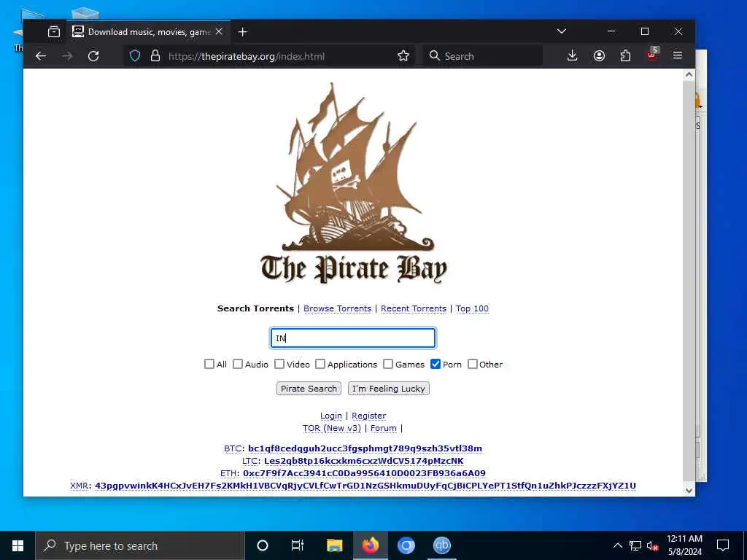This screenshot has width=747, height=560.
Task: Open the Browse Torrents link
Action: tap(337, 308)
